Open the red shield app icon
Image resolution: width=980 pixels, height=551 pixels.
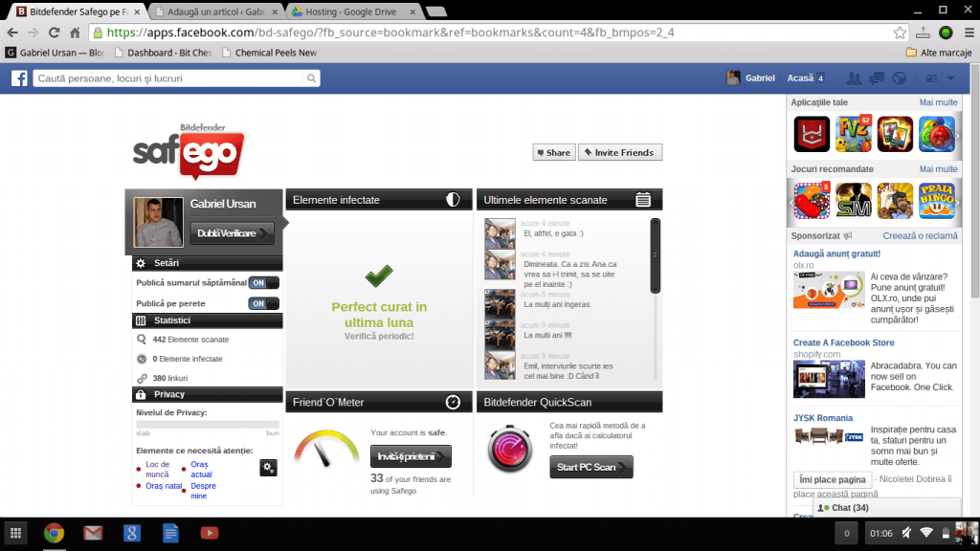(x=812, y=134)
